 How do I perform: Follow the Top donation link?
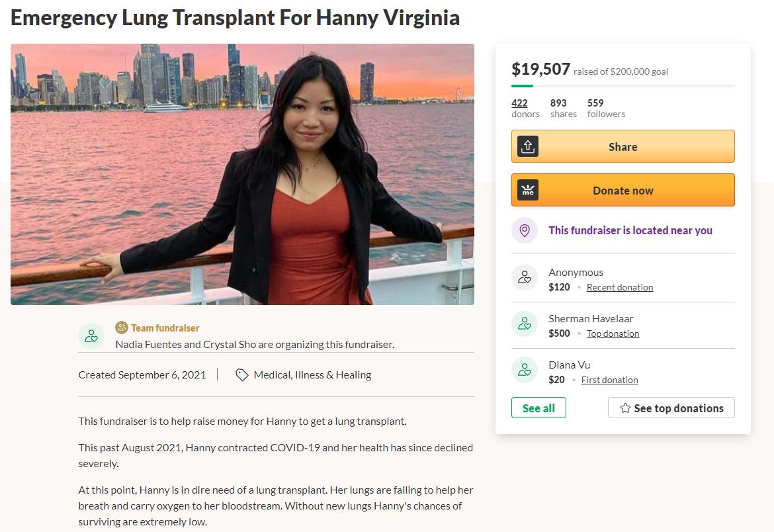pos(613,333)
